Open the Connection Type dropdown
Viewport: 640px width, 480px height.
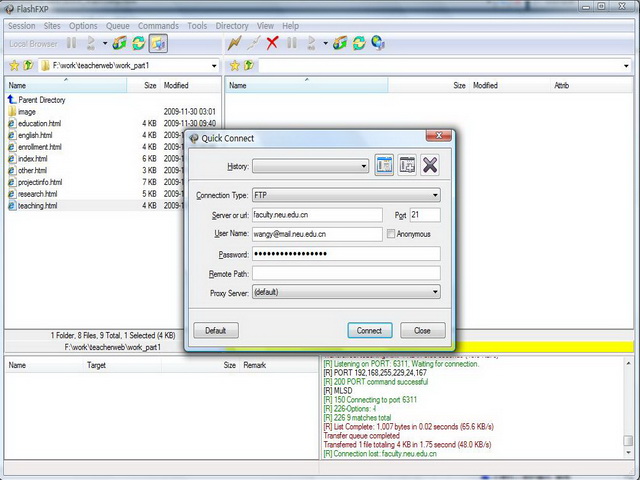point(435,195)
